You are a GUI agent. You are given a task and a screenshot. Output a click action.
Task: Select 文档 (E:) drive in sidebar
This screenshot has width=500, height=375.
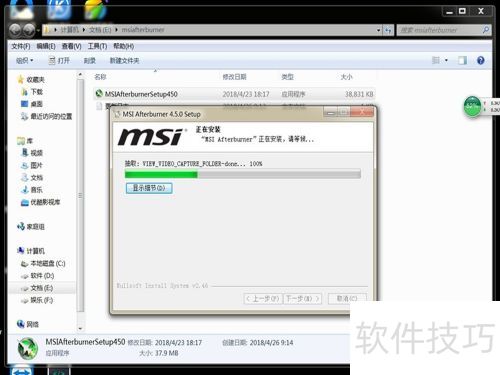(x=41, y=288)
